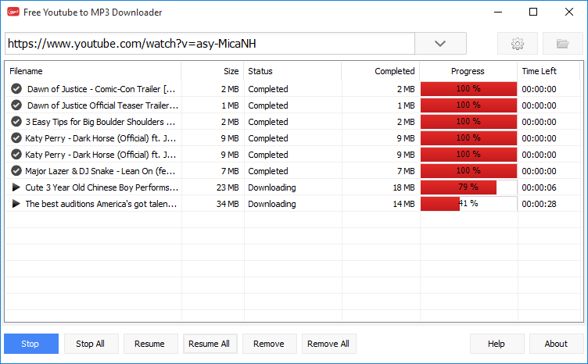Open the Help button
Viewport: 588px width, 364px height.
(497, 344)
